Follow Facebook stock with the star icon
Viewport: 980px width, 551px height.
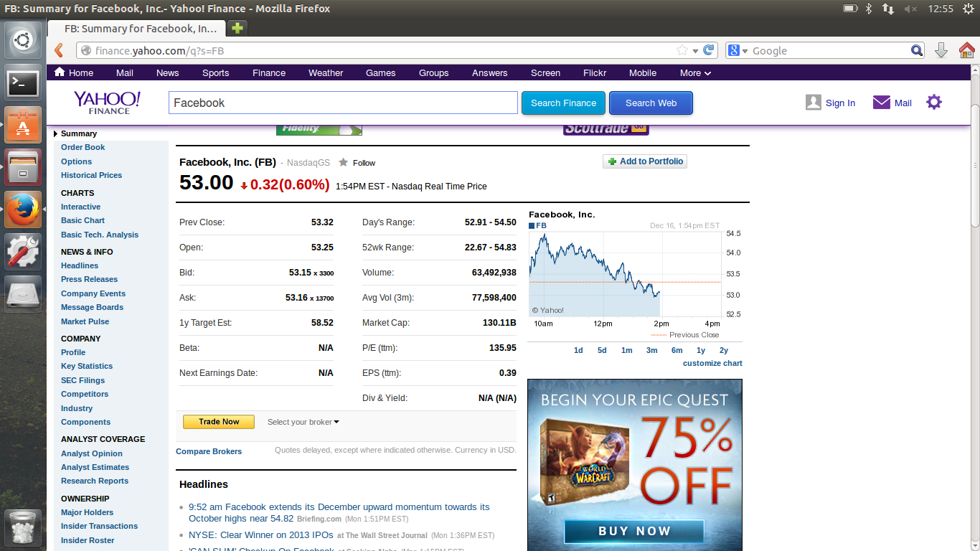pos(344,162)
